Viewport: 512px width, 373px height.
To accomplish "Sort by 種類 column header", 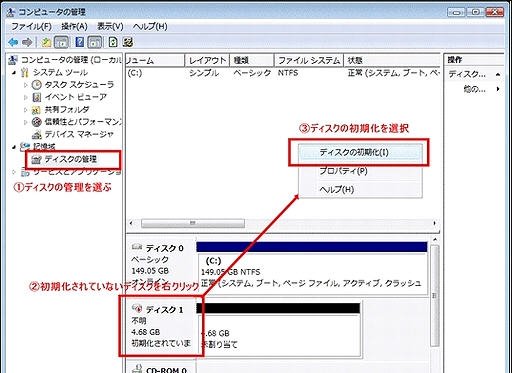I will tap(252, 60).
